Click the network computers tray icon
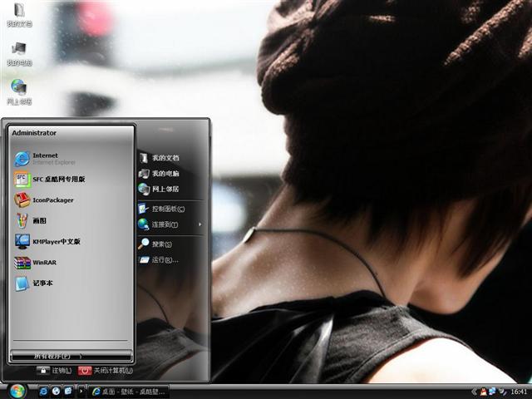The height and width of the screenshot is (399, 532). point(493,392)
